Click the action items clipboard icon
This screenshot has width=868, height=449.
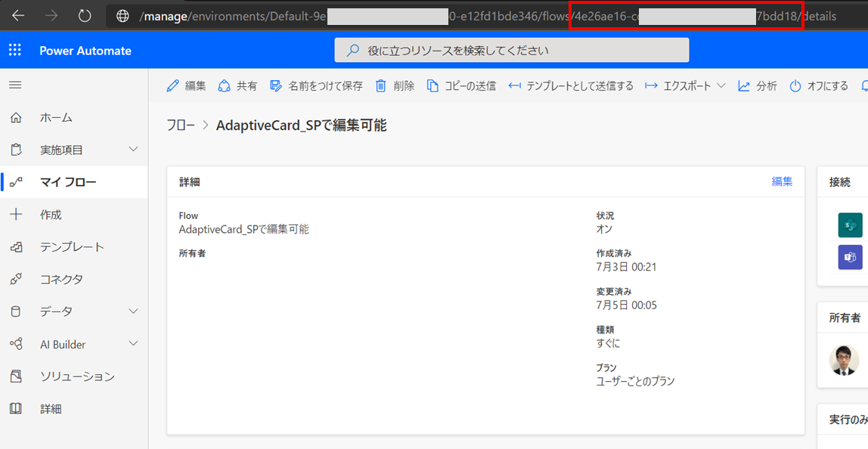[16, 150]
